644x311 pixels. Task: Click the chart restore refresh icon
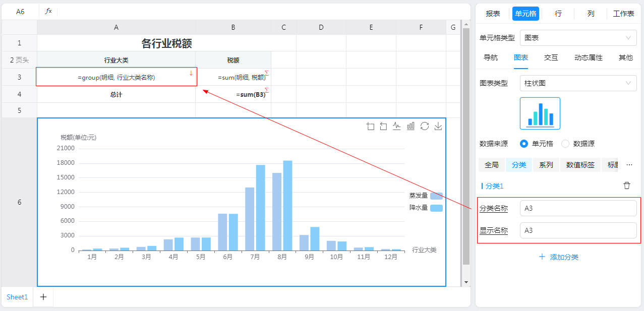pyautogui.click(x=425, y=127)
